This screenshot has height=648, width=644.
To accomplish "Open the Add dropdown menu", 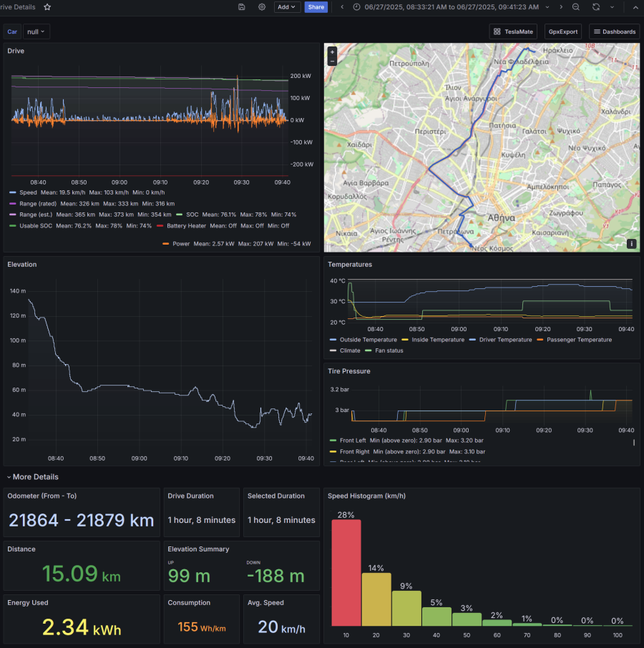I will tap(287, 6).
